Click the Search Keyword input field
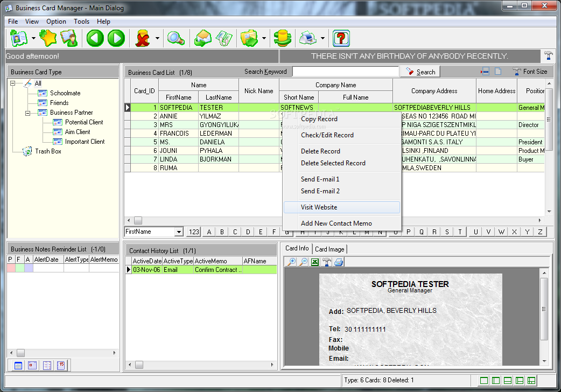 (x=346, y=72)
